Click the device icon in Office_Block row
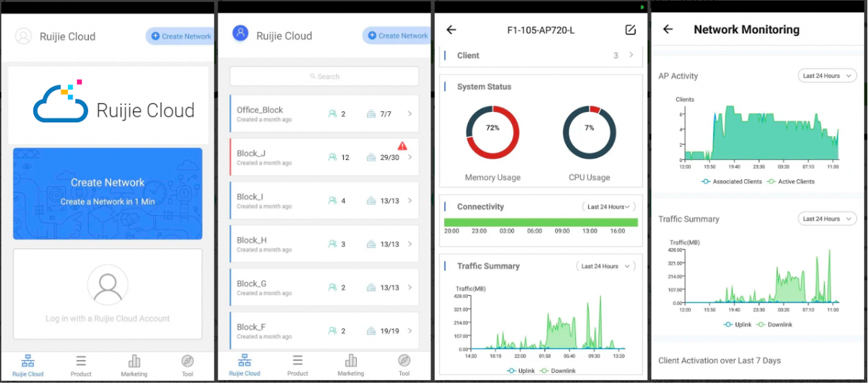 click(371, 114)
